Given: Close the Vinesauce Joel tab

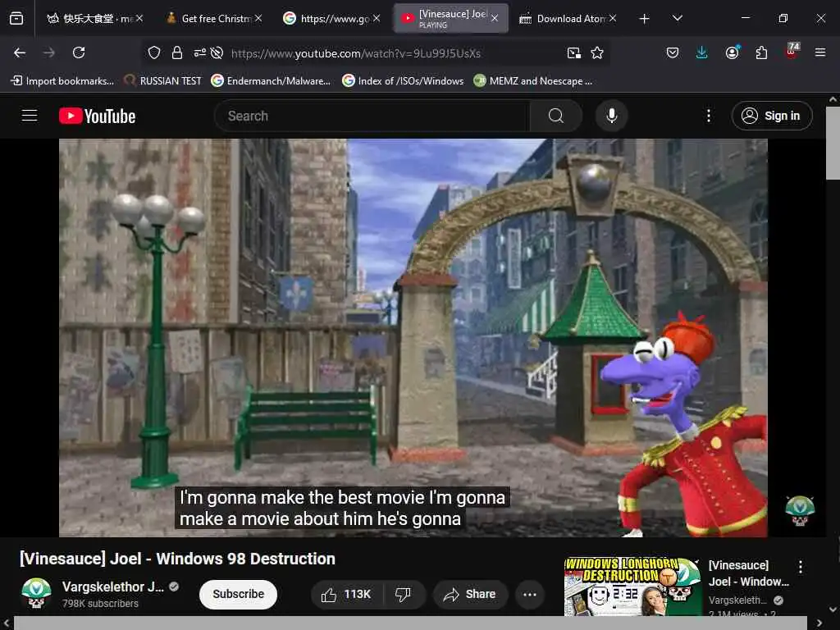Looking at the screenshot, I should click(495, 18).
